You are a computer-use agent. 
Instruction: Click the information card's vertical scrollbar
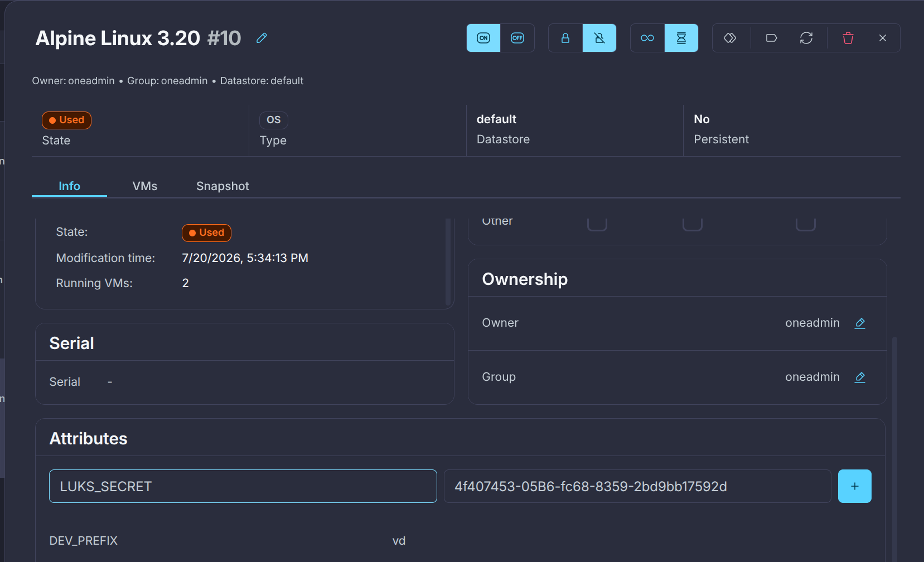[448, 261]
